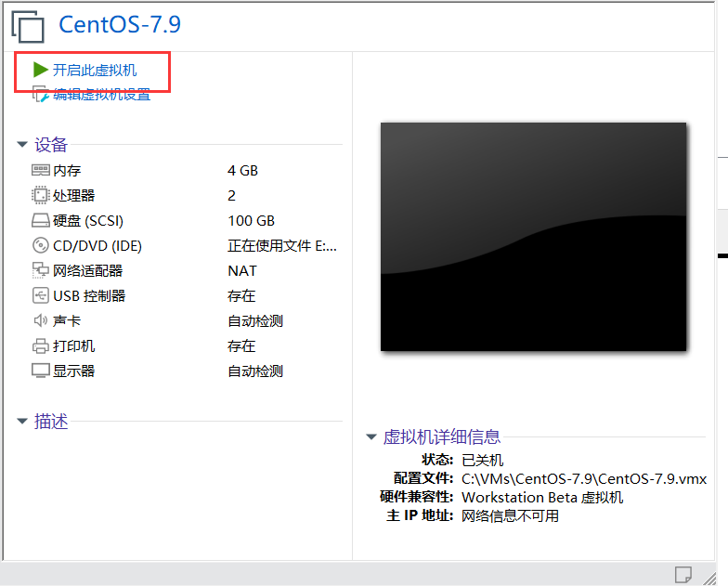Click the 正在使用文件 E:... value

pyautogui.click(x=282, y=245)
